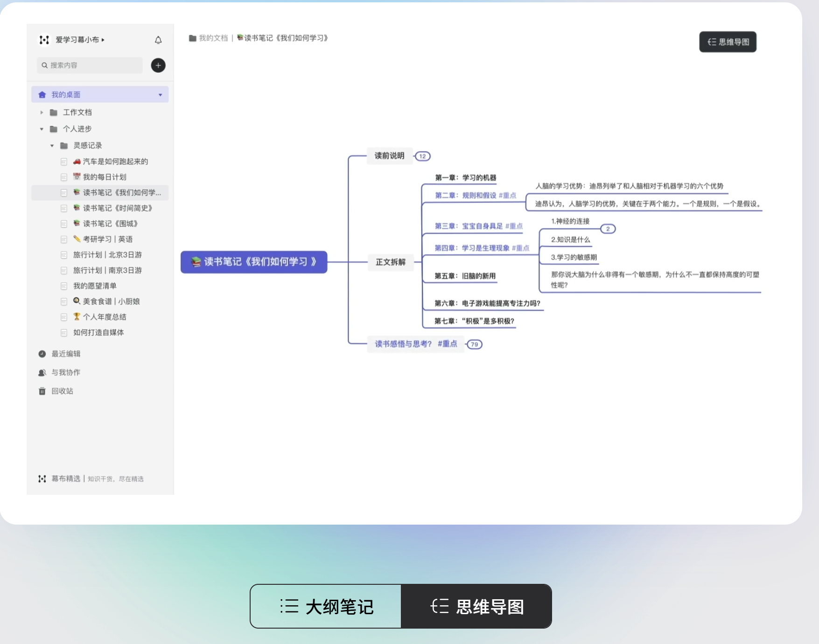Open document 旅行计划｜北京3日游
The image size is (819, 644).
107,255
